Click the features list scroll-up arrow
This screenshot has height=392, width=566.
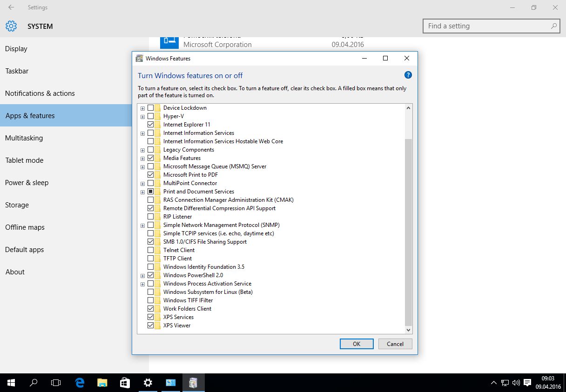pyautogui.click(x=409, y=108)
